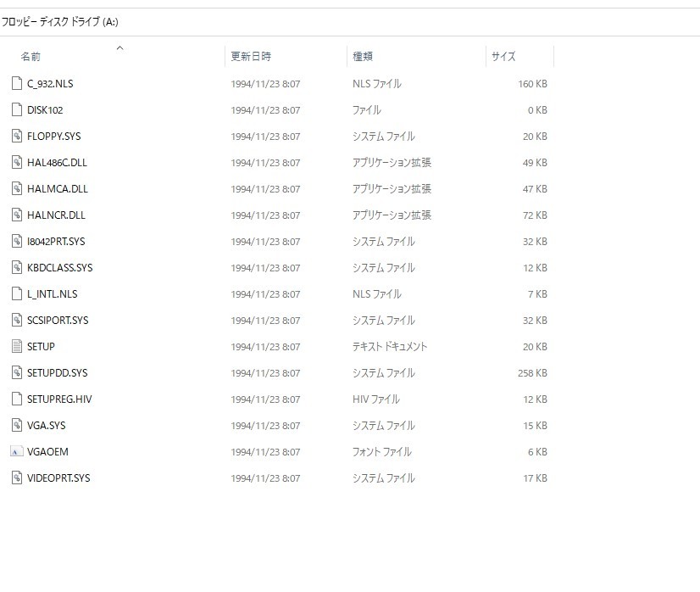This screenshot has height=592, width=700.
Task: Click the 0 KB size of DISK102
Action: point(537,110)
